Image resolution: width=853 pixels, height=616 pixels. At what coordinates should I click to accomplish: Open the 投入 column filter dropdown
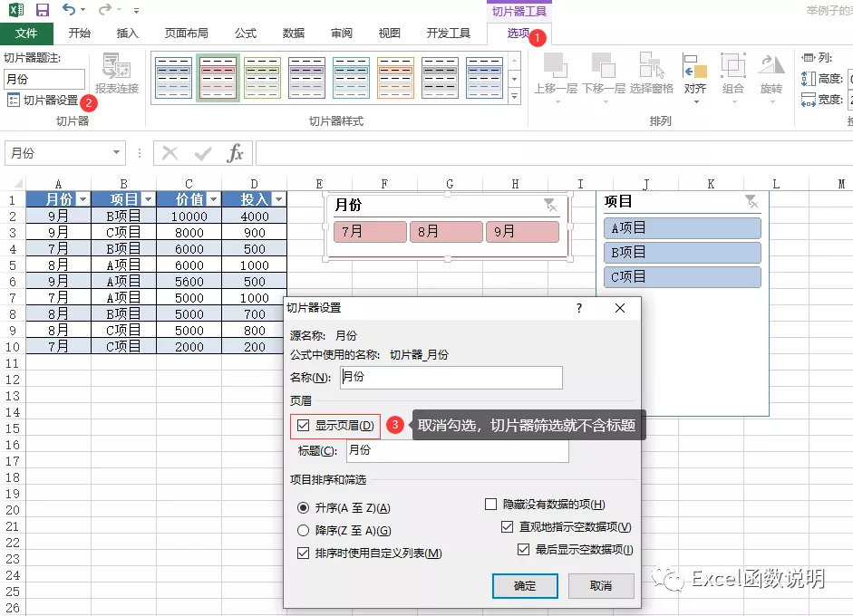point(278,199)
